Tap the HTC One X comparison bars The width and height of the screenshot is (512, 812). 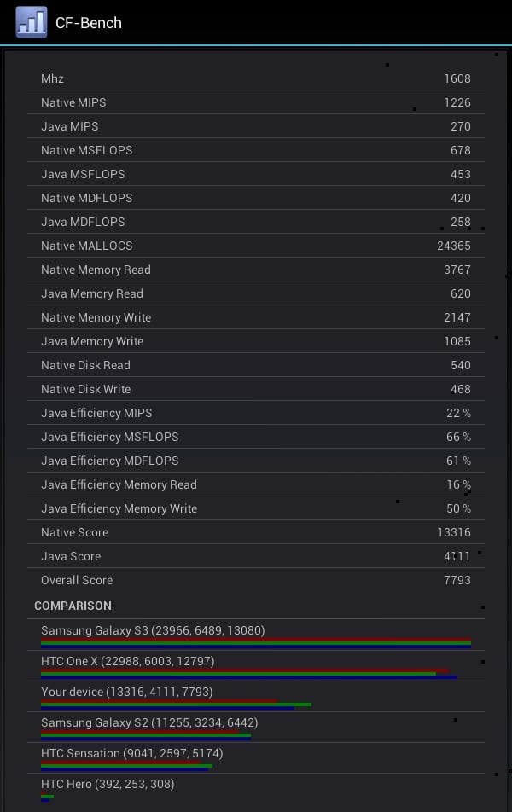[249, 673]
